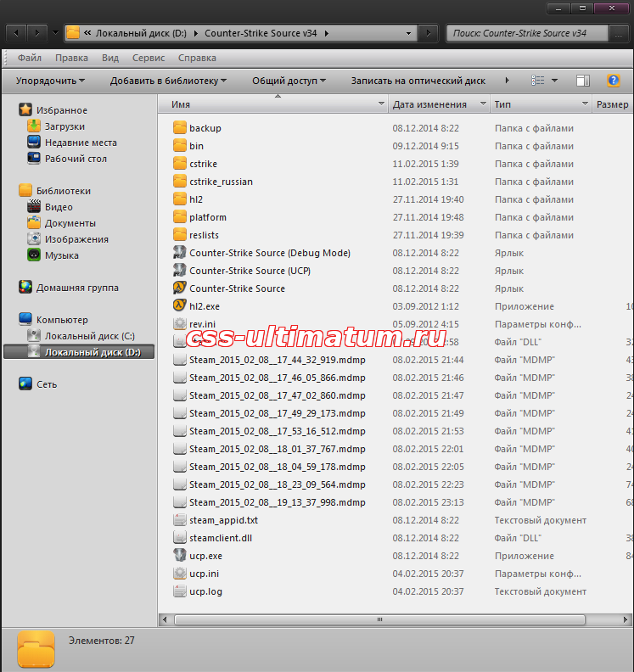Viewport: 634px width, 672px height.
Task: Click the bin folder icon
Action: click(180, 146)
